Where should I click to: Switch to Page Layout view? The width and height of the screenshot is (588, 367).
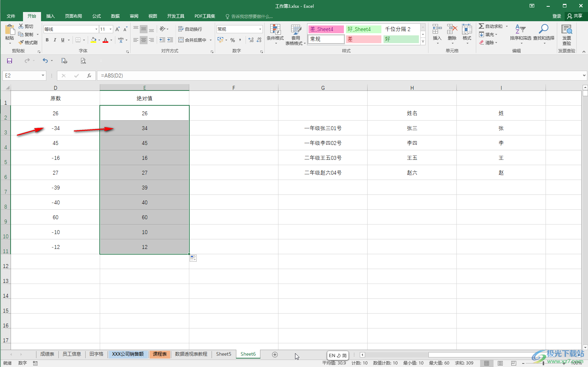point(500,363)
